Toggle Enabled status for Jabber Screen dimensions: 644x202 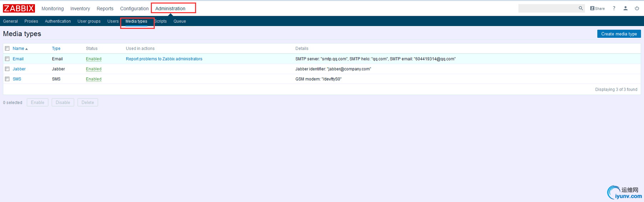point(93,69)
